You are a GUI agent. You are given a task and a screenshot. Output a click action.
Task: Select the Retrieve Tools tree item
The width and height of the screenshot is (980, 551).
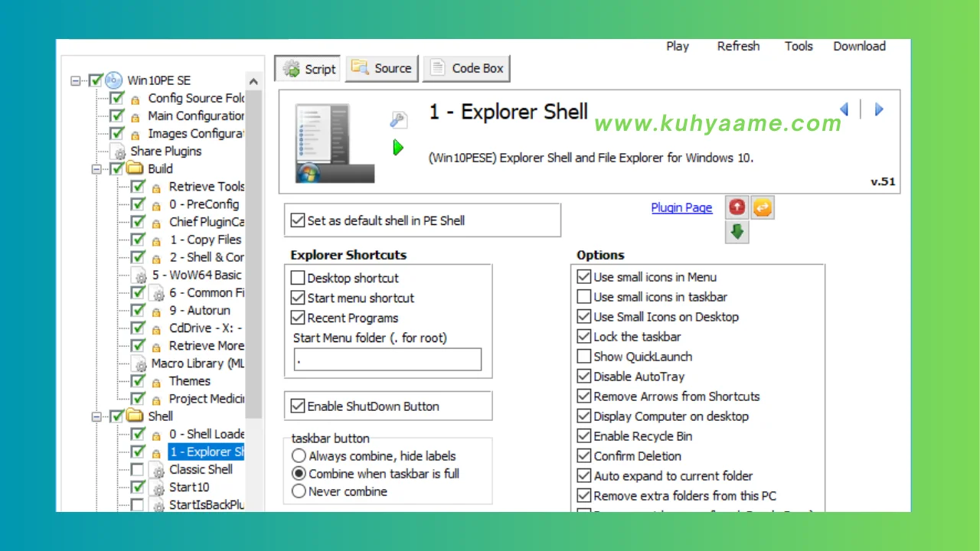coord(207,187)
